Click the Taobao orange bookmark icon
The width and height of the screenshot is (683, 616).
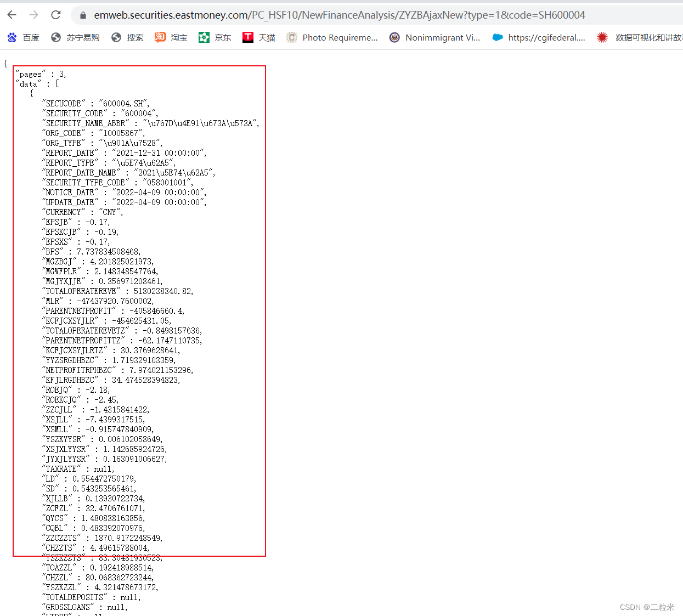(x=160, y=37)
